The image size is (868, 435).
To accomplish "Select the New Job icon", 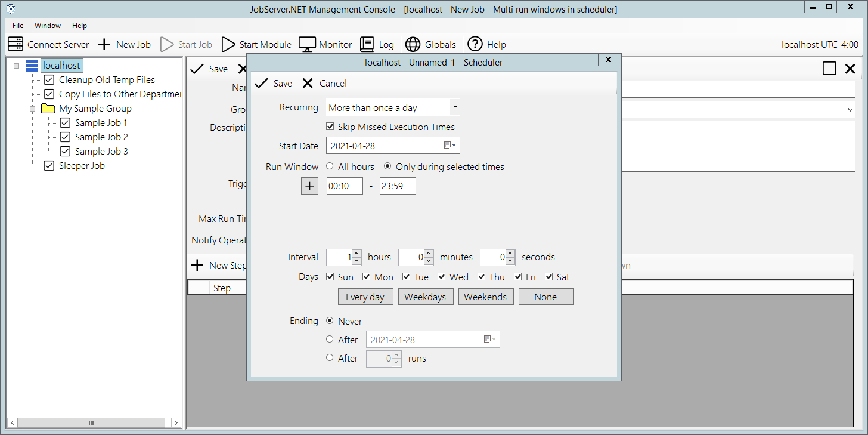I will pos(104,44).
